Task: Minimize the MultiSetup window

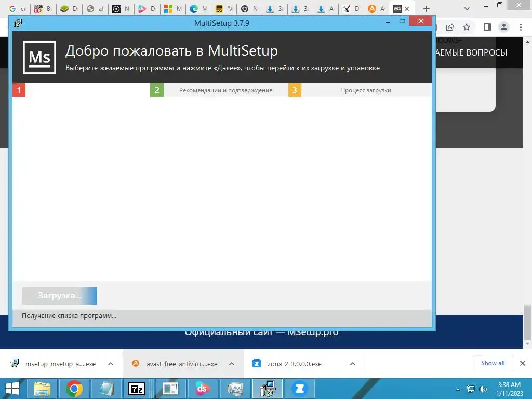Action: [388, 22]
